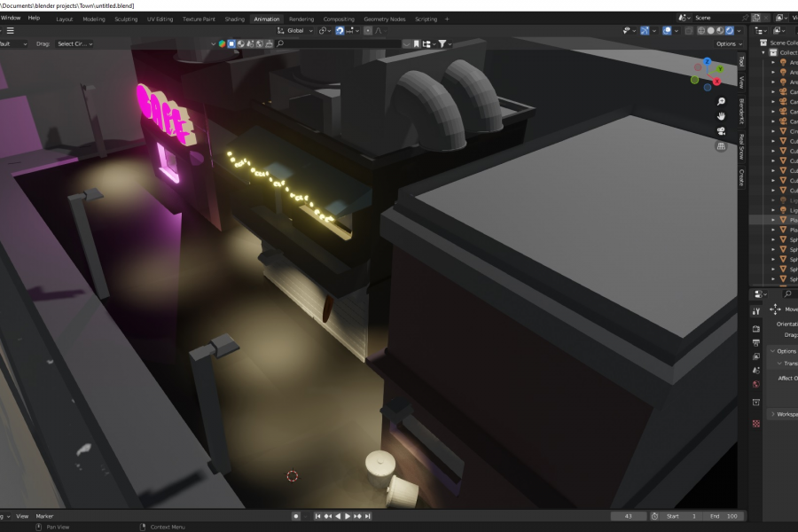This screenshot has width=798, height=532.
Task: Jump to the last frame
Action: point(367,516)
